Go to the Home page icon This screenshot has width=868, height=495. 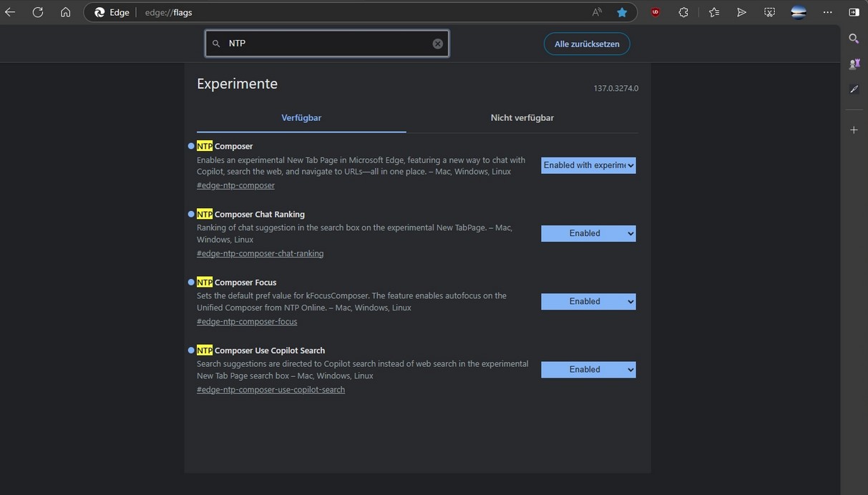[65, 12]
